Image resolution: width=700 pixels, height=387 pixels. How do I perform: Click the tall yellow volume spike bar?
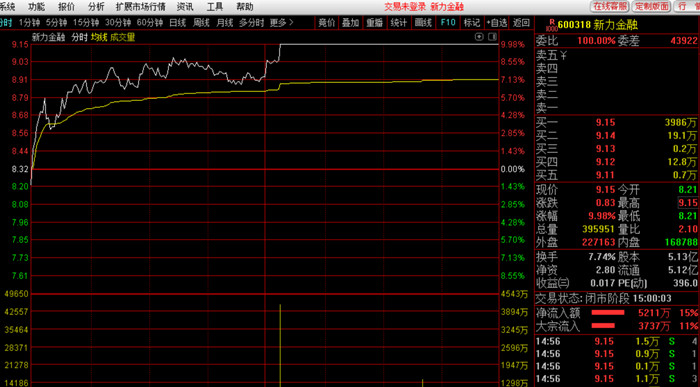(280, 345)
